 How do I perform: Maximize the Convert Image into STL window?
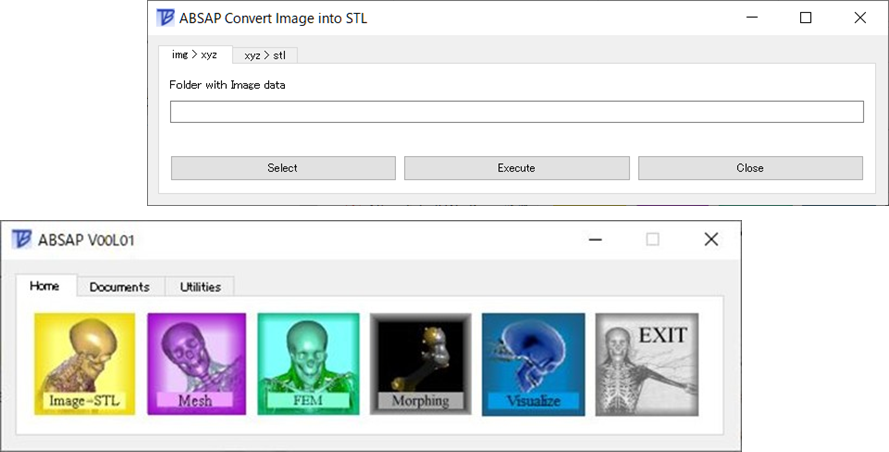[805, 18]
